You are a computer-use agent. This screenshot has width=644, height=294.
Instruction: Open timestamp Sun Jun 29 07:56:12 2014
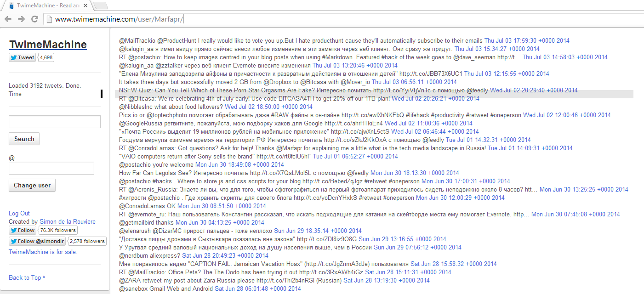pyautogui.click(x=417, y=247)
